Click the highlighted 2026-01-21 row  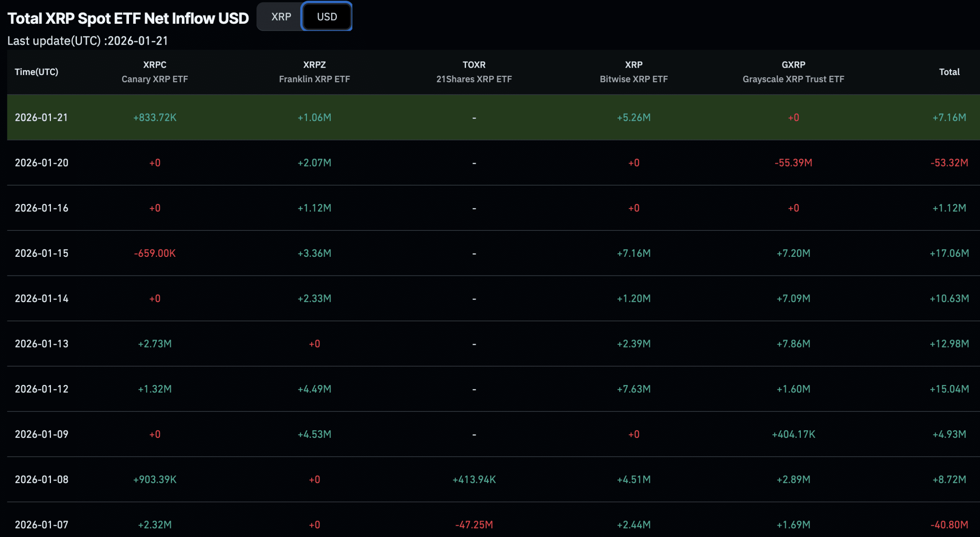[x=490, y=118]
